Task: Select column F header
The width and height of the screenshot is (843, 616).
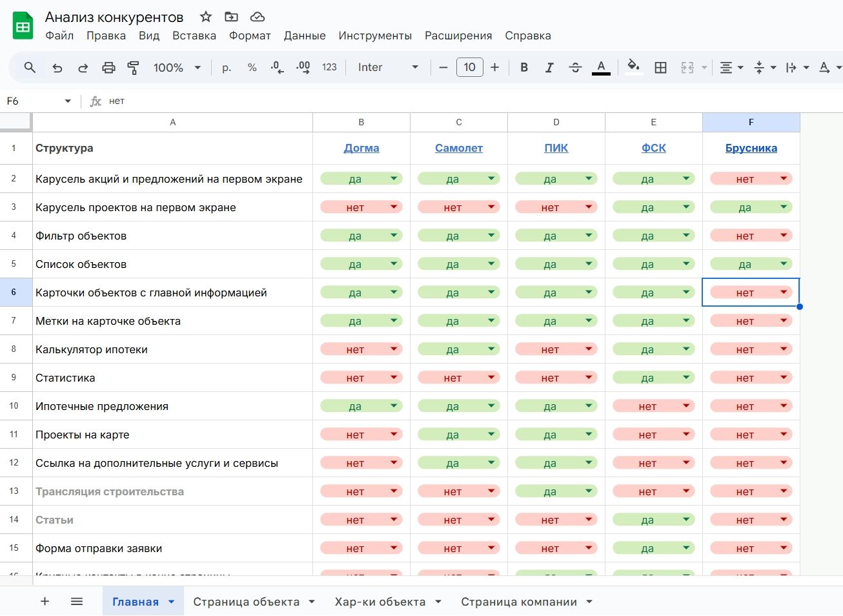Action: (x=751, y=122)
